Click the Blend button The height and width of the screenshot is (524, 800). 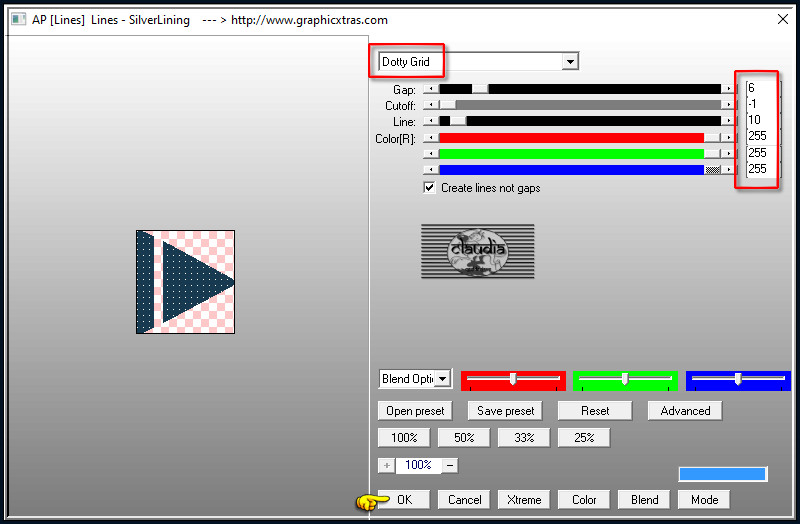tap(644, 500)
